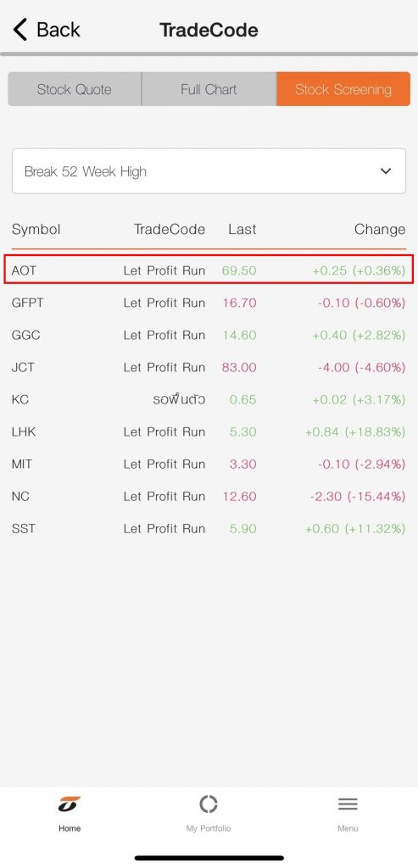
Task: Open the My Portfolio circle icon
Action: (x=209, y=804)
